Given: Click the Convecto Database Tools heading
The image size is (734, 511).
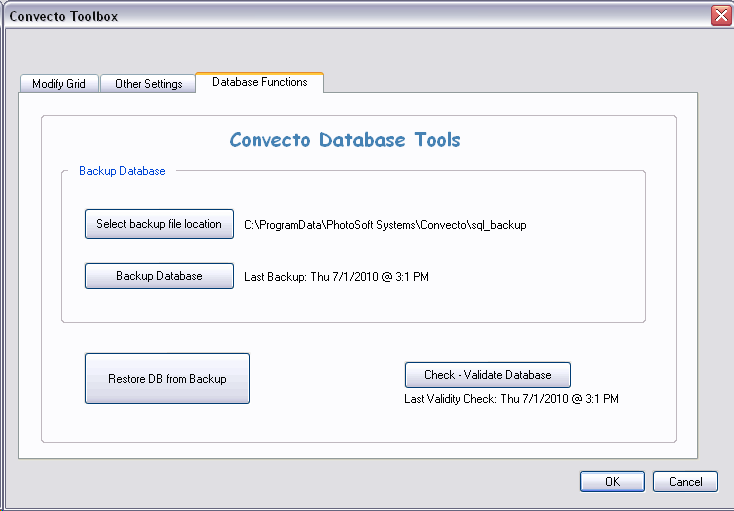Looking at the screenshot, I should [x=345, y=140].
